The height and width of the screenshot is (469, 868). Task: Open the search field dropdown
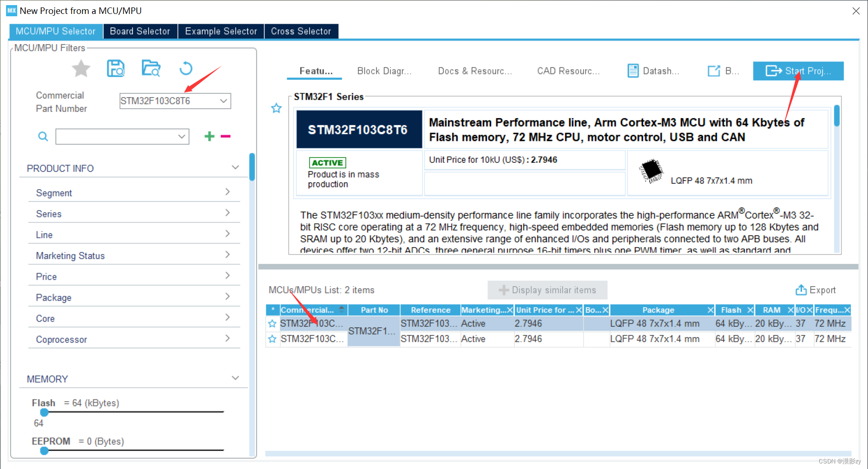(x=182, y=137)
